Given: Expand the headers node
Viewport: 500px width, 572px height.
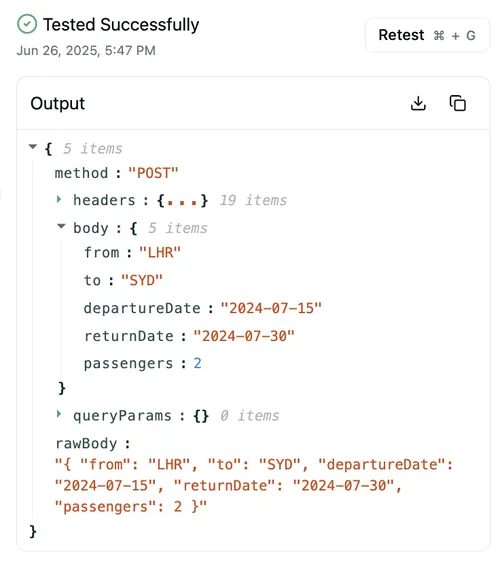Looking at the screenshot, I should [x=59, y=199].
